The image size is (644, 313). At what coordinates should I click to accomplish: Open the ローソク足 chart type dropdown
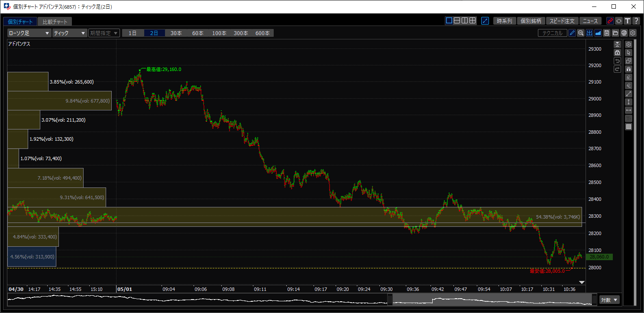pos(29,33)
